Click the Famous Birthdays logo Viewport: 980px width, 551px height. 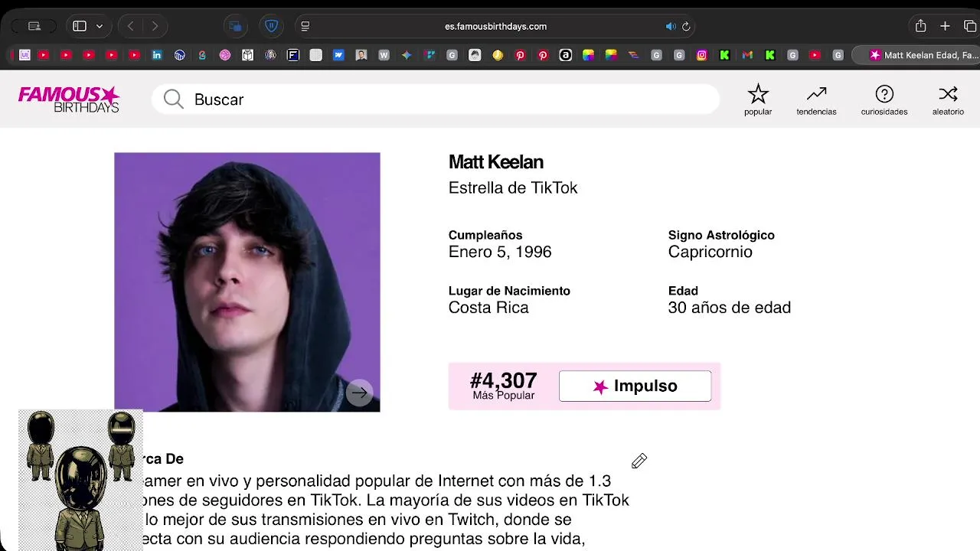[69, 99]
